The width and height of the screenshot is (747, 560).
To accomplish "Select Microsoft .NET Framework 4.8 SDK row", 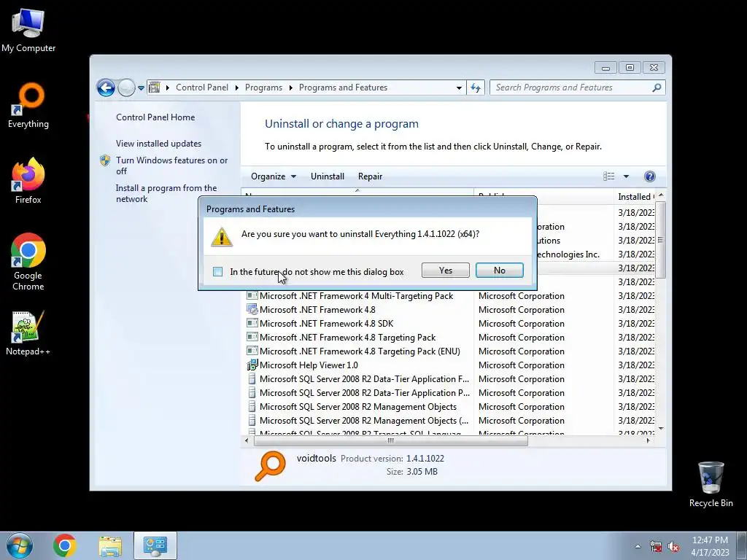I will tap(327, 323).
